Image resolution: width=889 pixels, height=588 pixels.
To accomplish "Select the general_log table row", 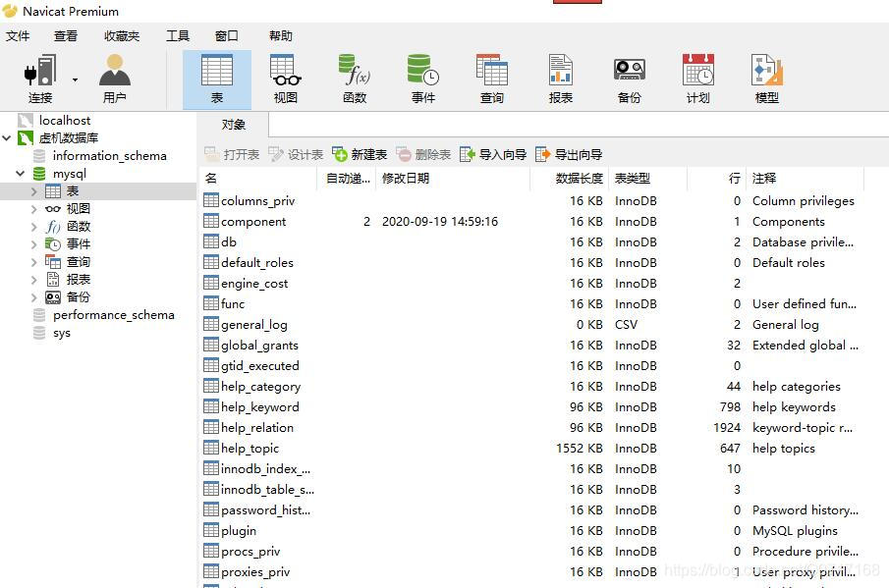I will point(531,325).
